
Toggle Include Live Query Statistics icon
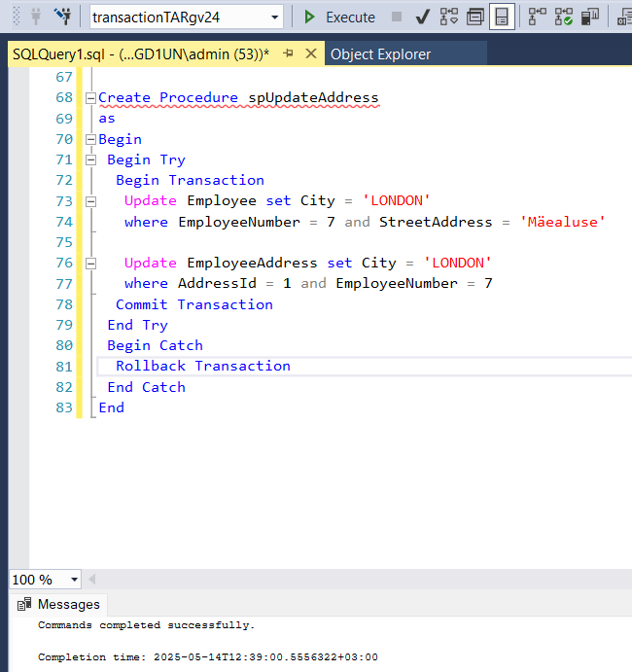click(563, 17)
